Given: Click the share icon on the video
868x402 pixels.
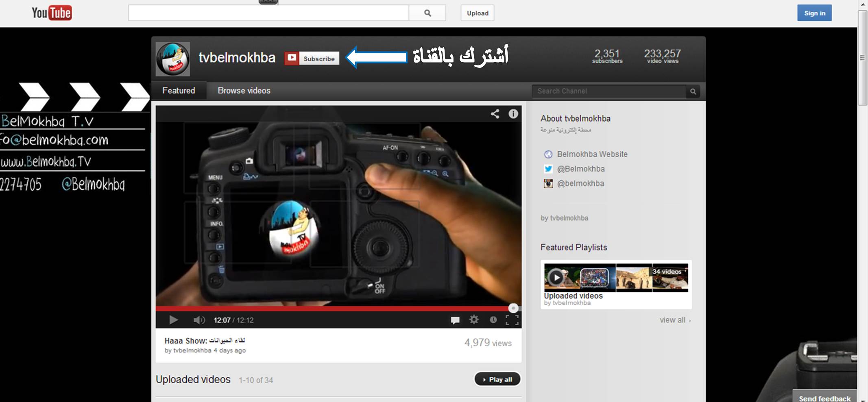Looking at the screenshot, I should tap(495, 114).
